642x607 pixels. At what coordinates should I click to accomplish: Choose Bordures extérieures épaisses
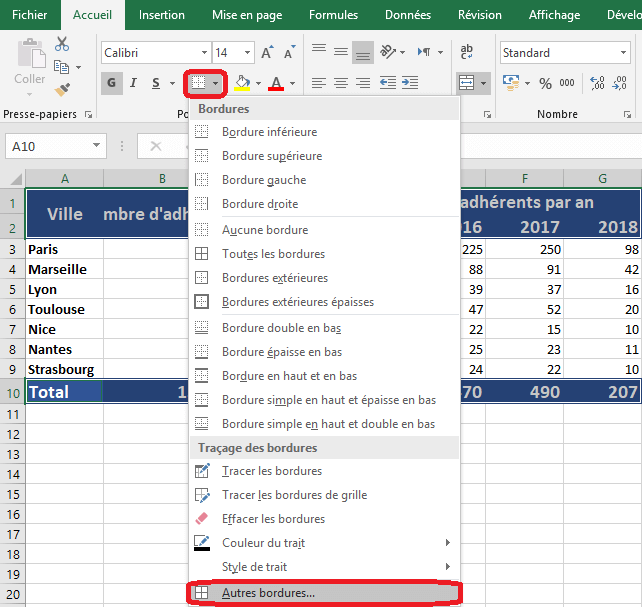(283, 302)
